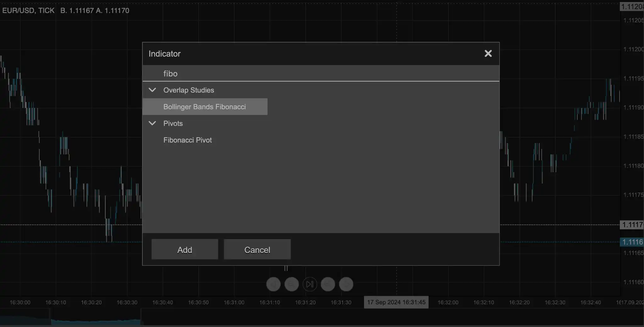Viewport: 644px width, 327px height.
Task: Select Bollinger Bands Fibonacci indicator
Action: (x=205, y=107)
